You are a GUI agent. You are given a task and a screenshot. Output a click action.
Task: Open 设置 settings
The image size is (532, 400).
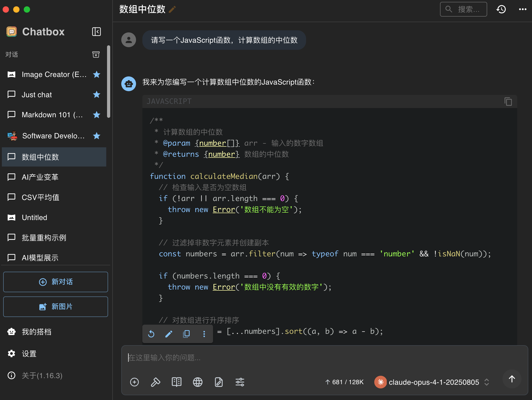[54, 354]
